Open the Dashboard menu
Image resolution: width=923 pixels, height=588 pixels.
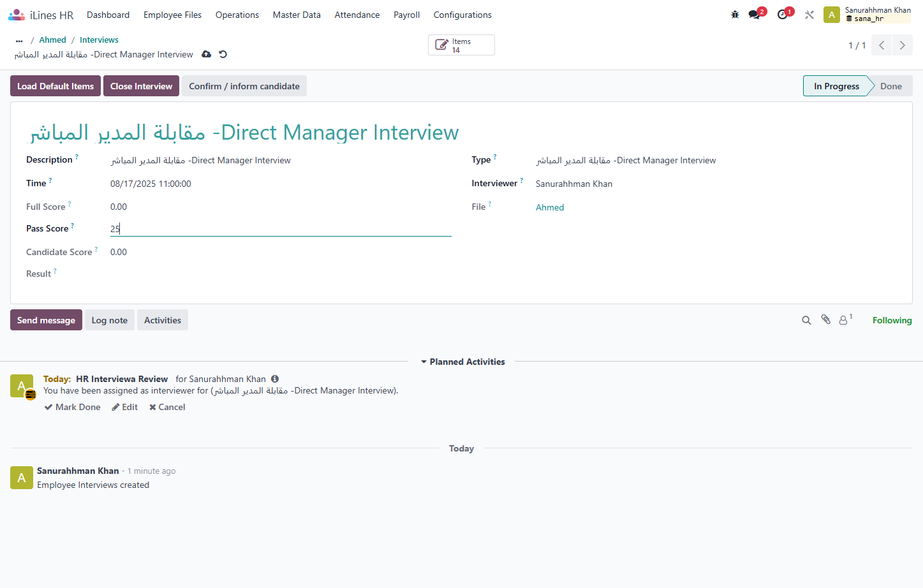[x=108, y=15]
